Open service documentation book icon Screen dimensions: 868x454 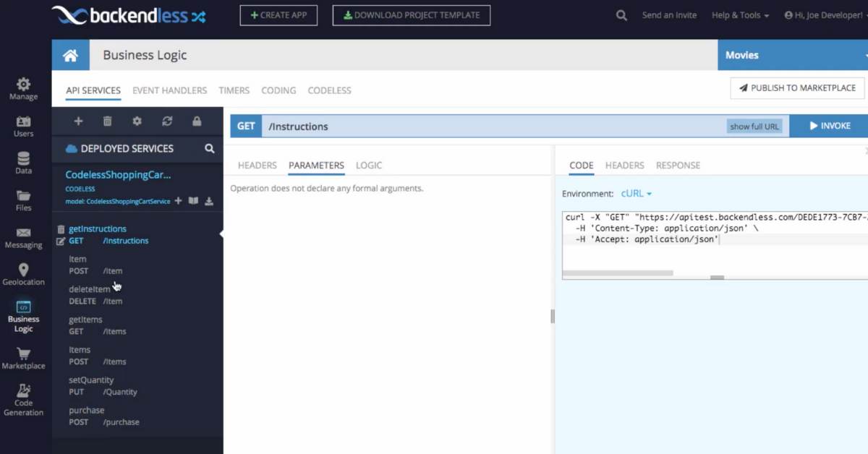tap(193, 201)
